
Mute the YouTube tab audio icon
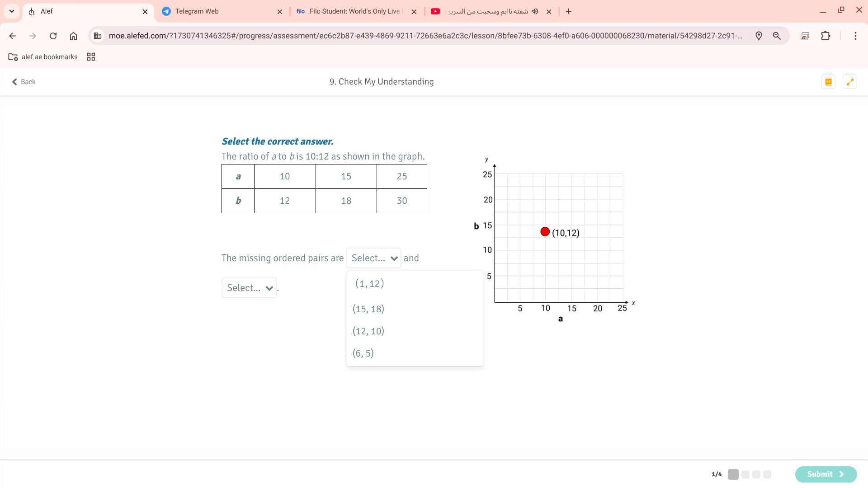click(x=535, y=11)
